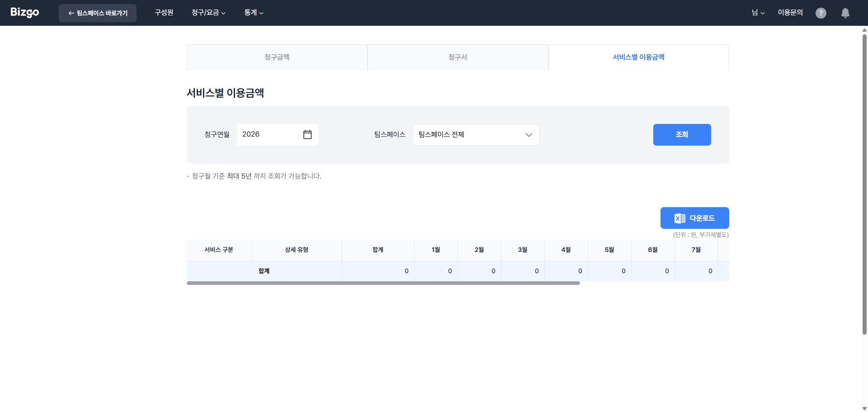
Task: Open the help question mark icon
Action: (821, 13)
